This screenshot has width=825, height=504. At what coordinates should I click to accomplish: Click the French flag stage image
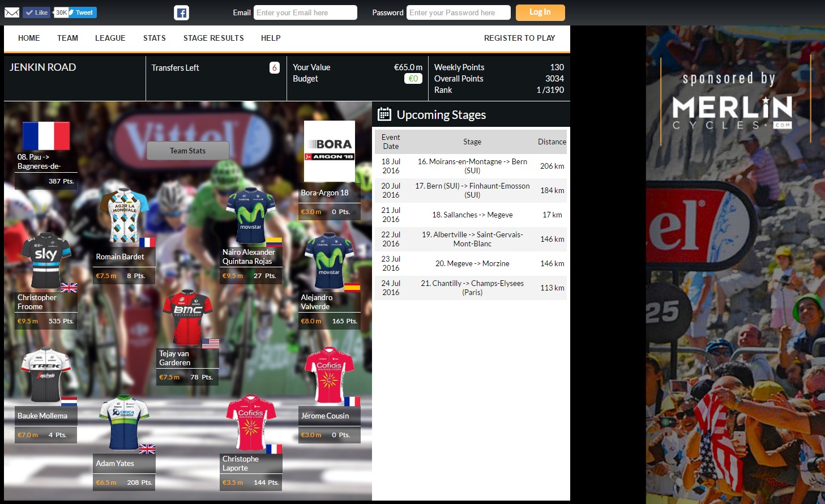point(46,136)
